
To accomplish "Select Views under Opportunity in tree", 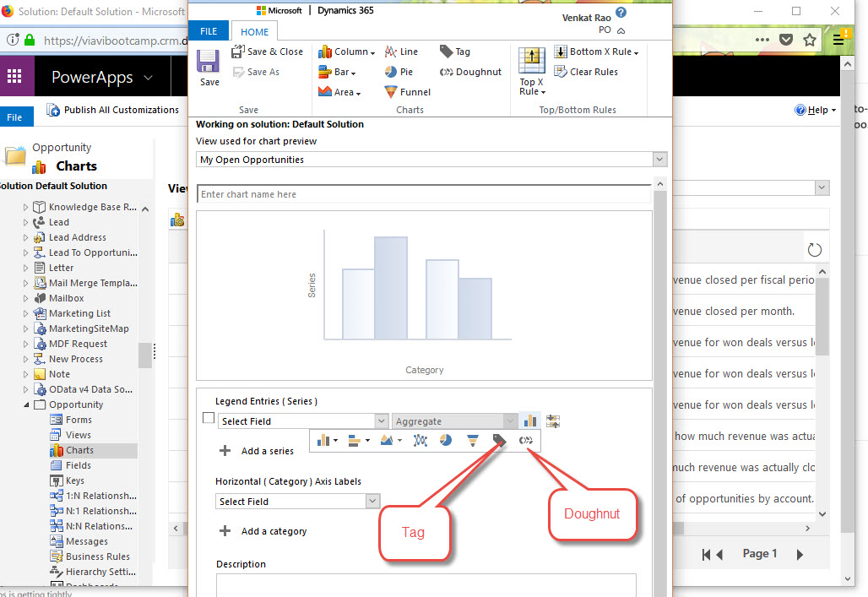I will [79, 435].
